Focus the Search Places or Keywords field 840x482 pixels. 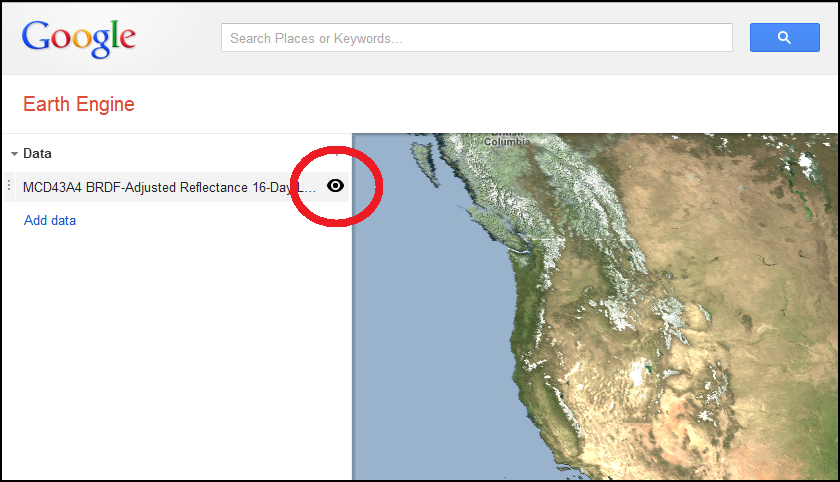pos(477,37)
